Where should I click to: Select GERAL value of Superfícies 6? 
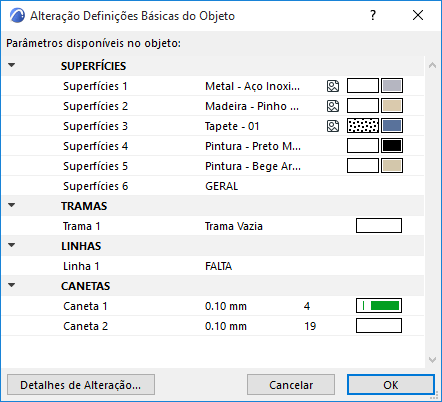222,186
